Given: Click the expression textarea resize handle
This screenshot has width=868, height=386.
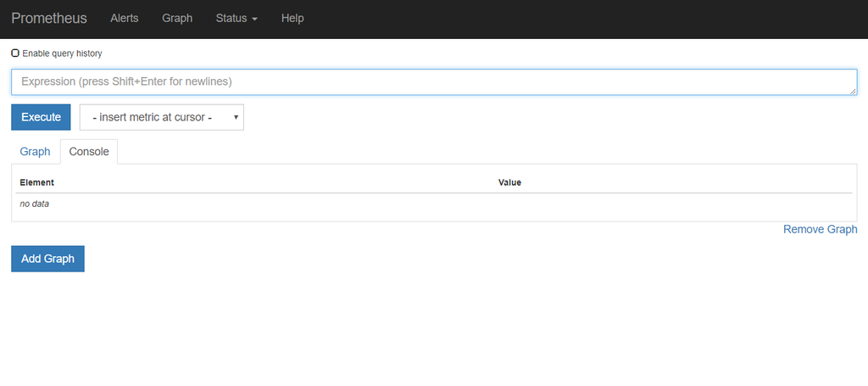Looking at the screenshot, I should 854,91.
